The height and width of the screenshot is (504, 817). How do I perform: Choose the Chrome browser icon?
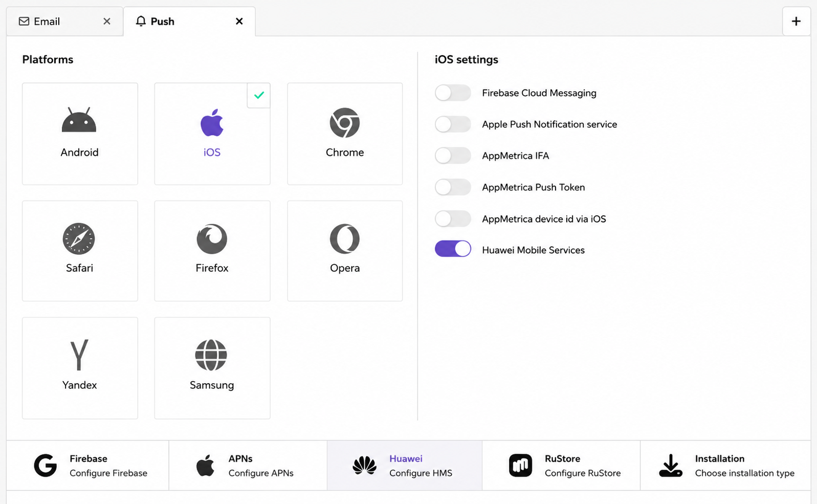click(344, 122)
